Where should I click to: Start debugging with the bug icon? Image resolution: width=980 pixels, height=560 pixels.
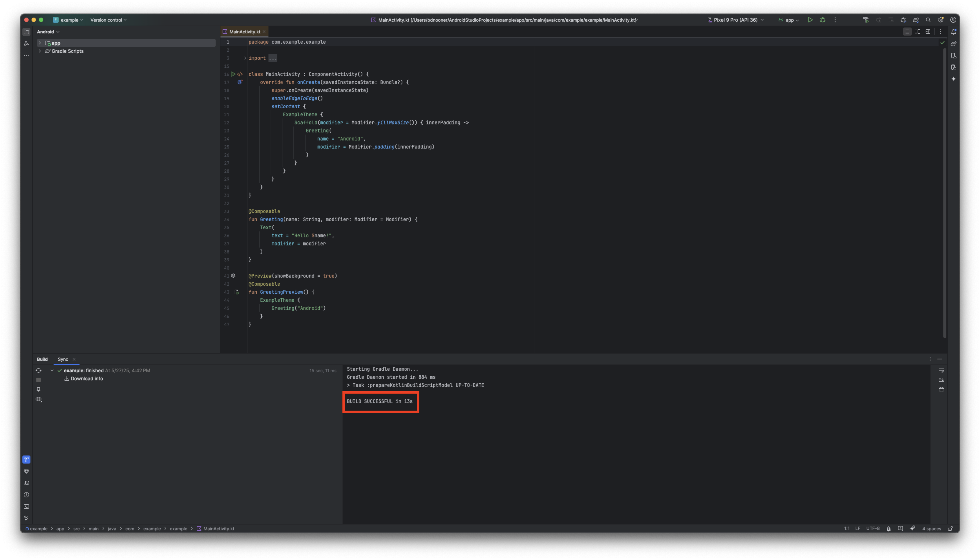coord(823,20)
